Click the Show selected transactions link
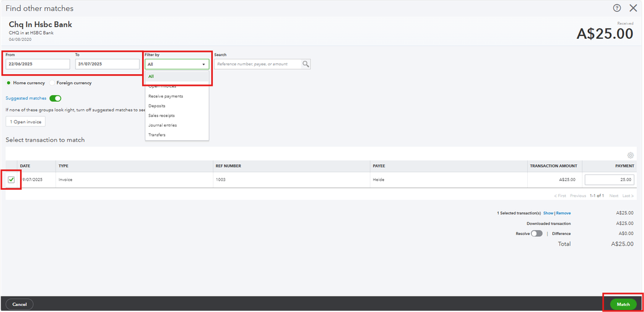This screenshot has width=644, height=312. (548, 213)
